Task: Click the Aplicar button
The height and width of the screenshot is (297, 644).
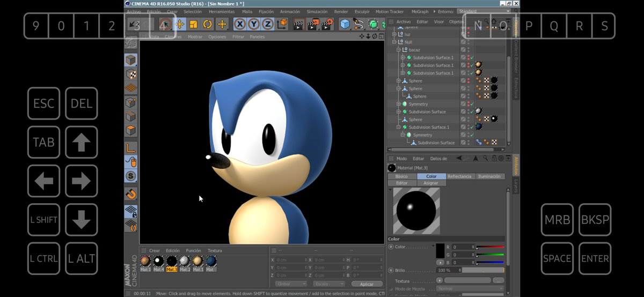Action: click(367, 284)
